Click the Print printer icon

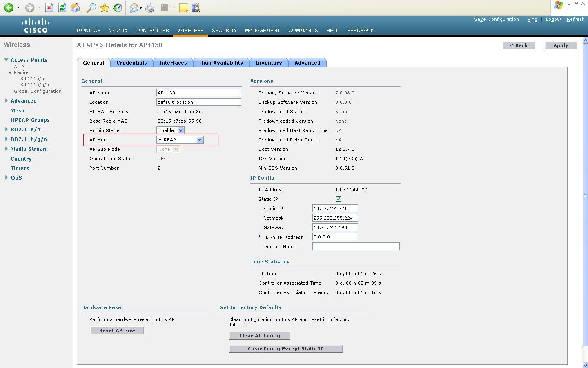point(150,8)
